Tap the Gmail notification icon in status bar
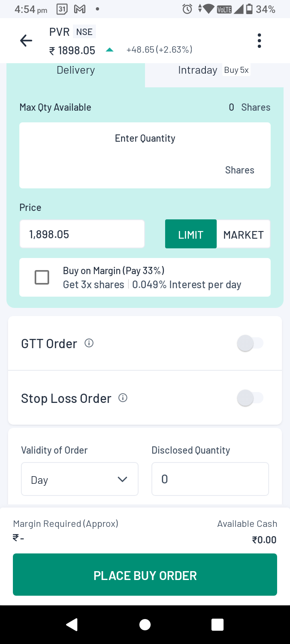Viewport: 290px width, 644px height. click(80, 9)
